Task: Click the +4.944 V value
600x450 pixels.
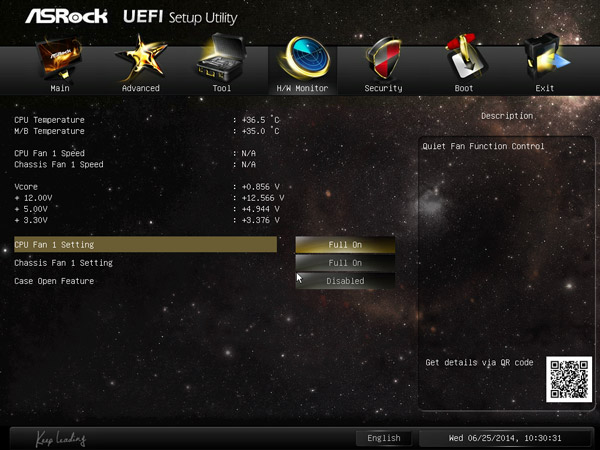Action: pos(260,209)
